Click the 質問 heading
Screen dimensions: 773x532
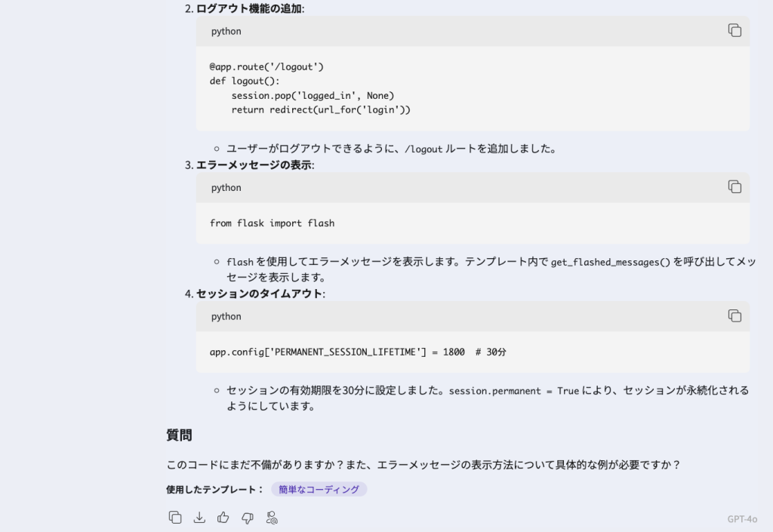click(179, 435)
